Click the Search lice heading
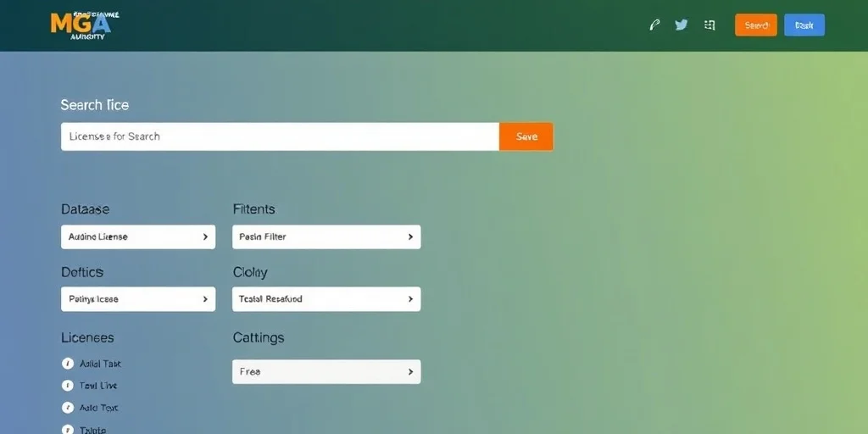 point(95,105)
